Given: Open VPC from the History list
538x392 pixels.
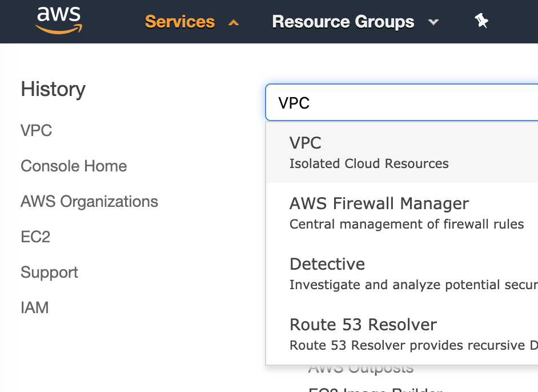Looking at the screenshot, I should point(37,130).
